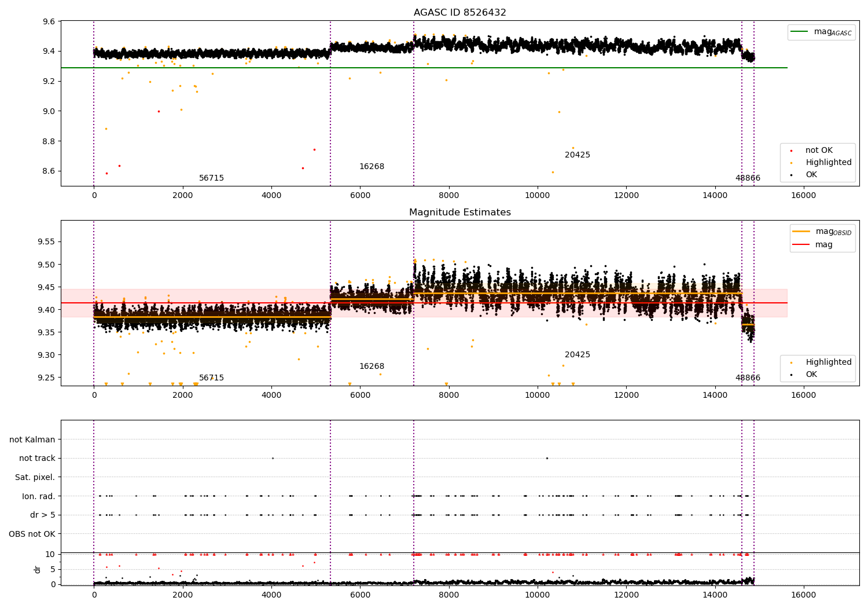The width and height of the screenshot is (868, 608).
Task: Click the 'Sat. pixel.' row label
Action: (35, 478)
